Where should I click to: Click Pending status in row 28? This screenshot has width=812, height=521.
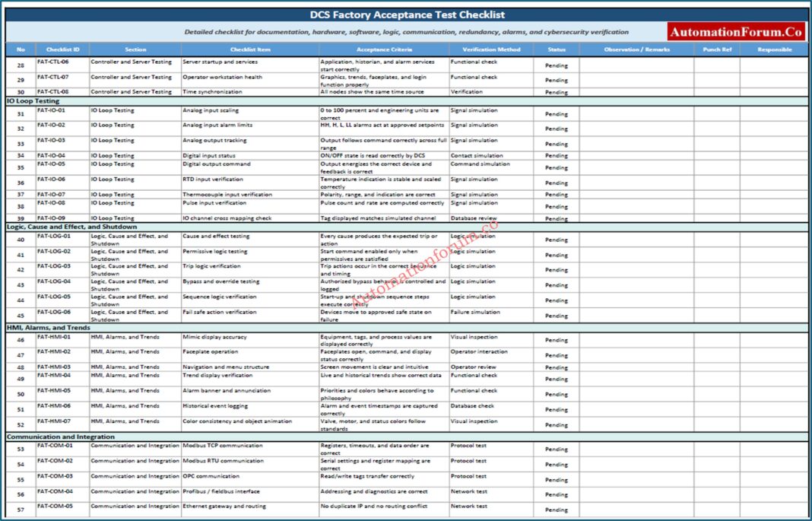[x=557, y=65]
